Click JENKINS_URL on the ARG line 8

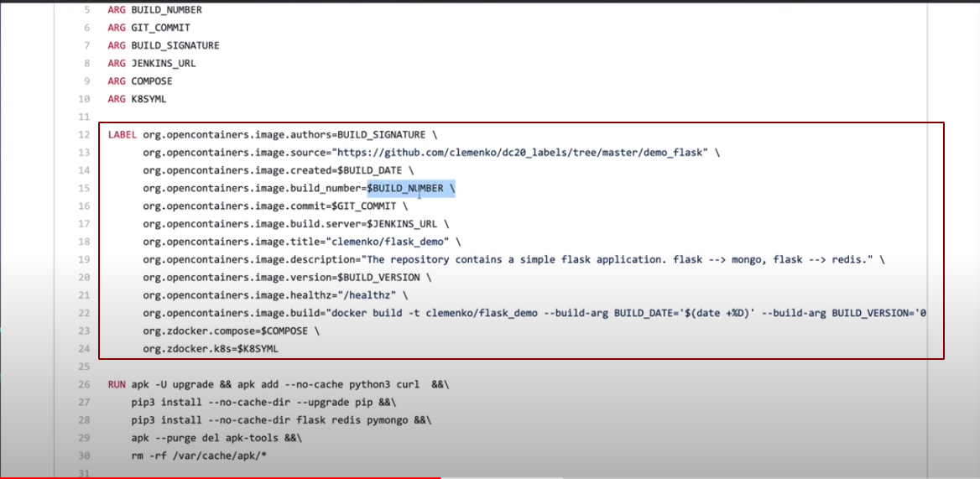tap(163, 63)
